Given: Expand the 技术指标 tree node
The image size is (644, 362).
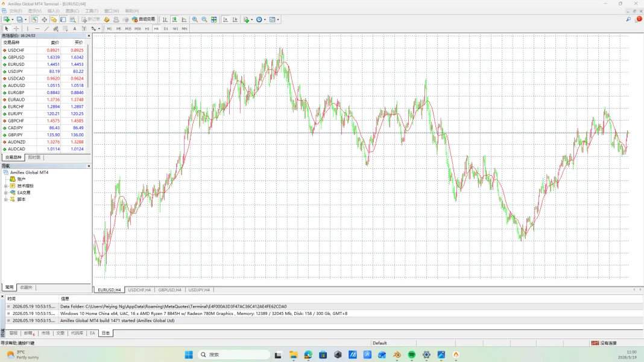Looking at the screenshot, I should tap(6, 186).
